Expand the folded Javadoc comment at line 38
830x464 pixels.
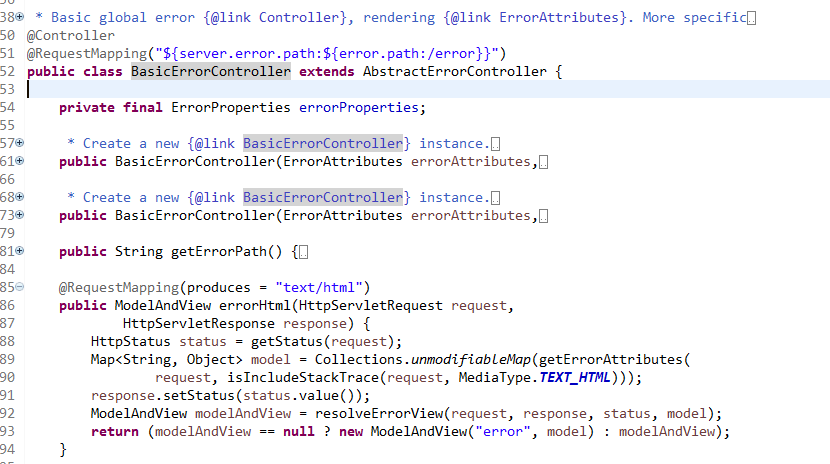20,17
